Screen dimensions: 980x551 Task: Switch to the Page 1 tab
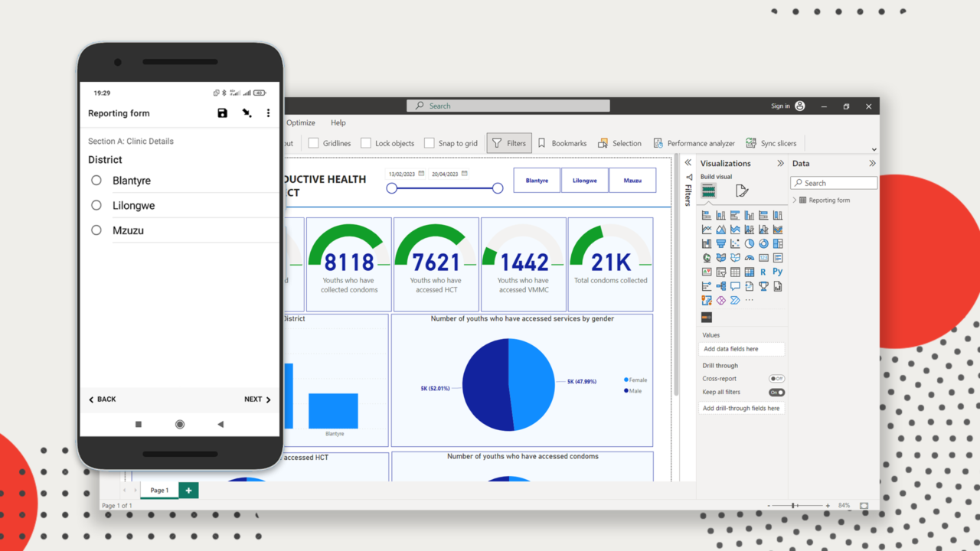(159, 490)
